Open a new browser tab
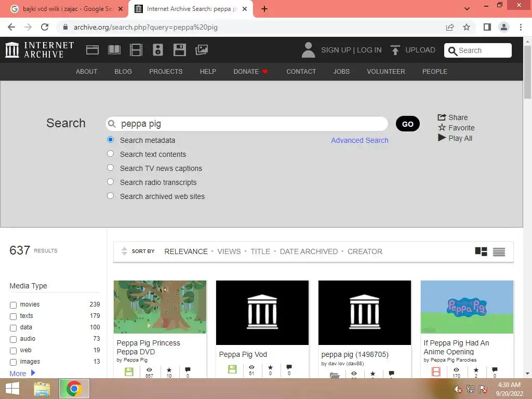The height and width of the screenshot is (399, 532). 264,9
